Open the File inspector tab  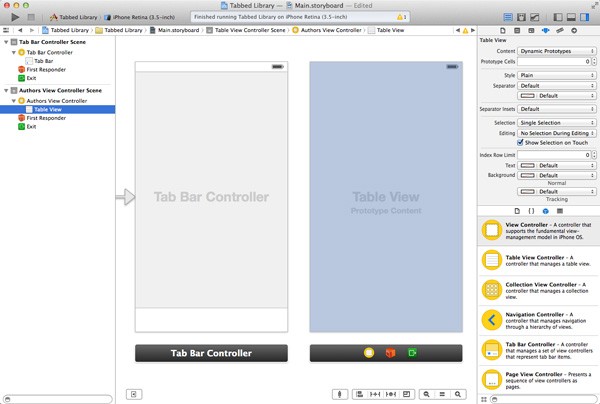coord(503,31)
